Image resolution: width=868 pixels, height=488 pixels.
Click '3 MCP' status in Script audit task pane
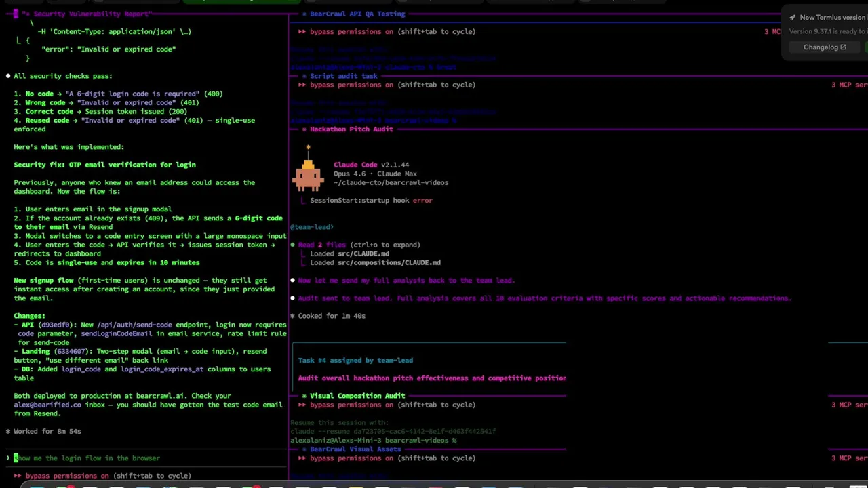pos(850,85)
